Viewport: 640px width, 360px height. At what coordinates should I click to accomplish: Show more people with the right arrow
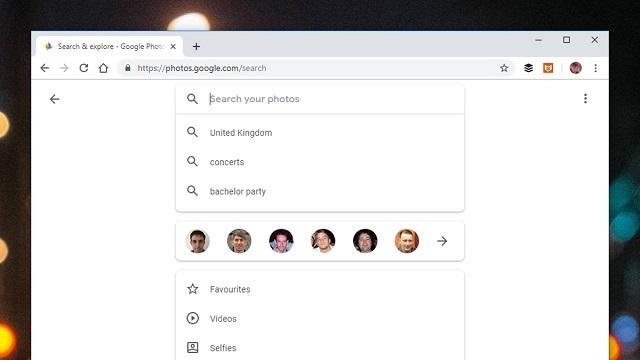click(442, 241)
